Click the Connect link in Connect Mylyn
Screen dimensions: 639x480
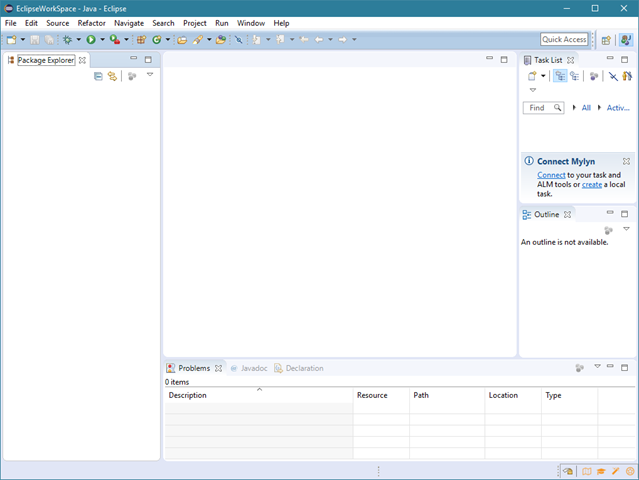pyautogui.click(x=551, y=175)
